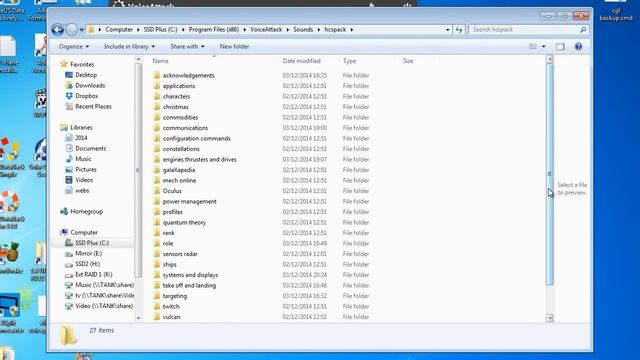Open the address bar history dropdown

coord(448,30)
